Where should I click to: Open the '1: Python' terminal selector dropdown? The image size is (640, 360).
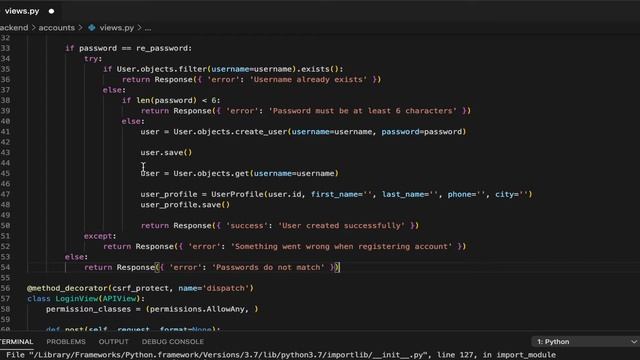point(585,342)
